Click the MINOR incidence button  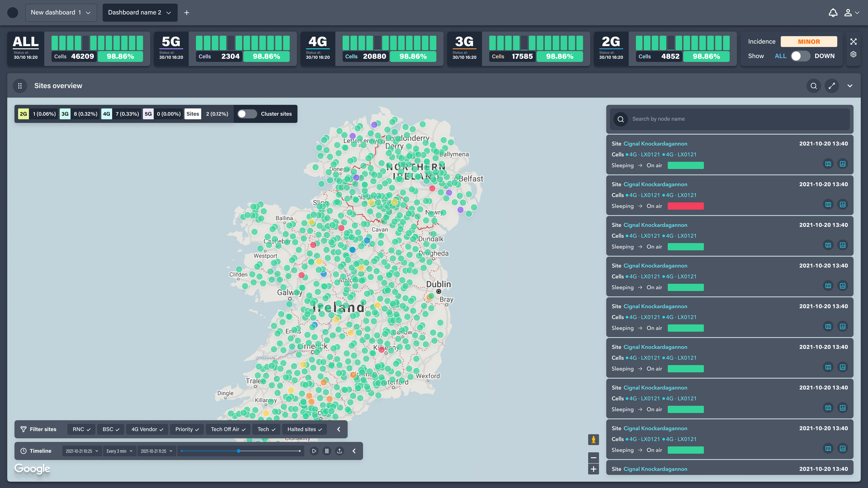tap(808, 41)
